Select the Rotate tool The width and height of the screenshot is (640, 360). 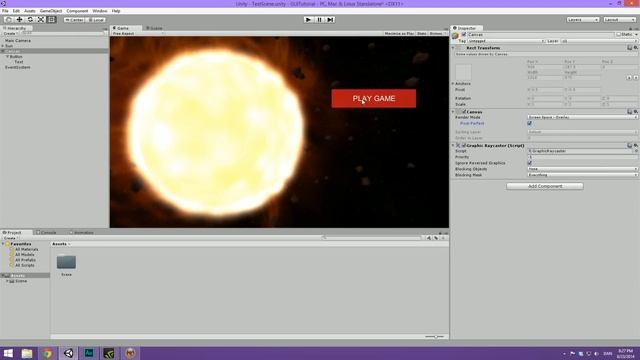click(x=30, y=20)
